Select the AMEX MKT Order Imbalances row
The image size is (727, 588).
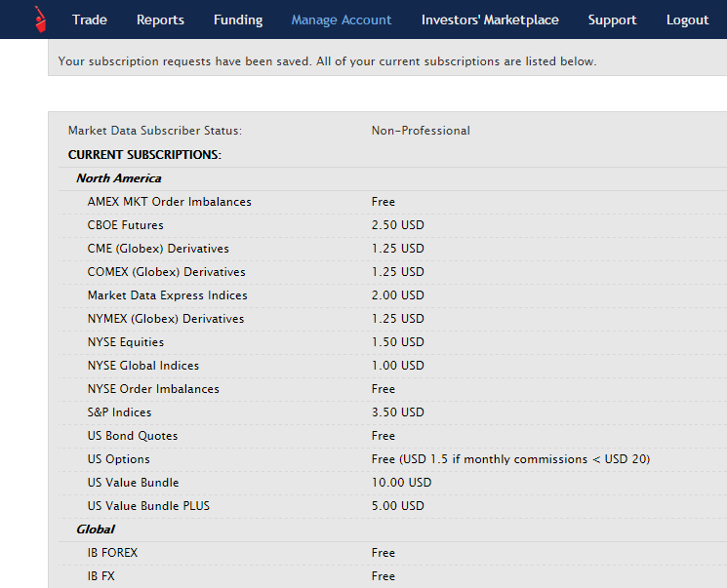[169, 202]
